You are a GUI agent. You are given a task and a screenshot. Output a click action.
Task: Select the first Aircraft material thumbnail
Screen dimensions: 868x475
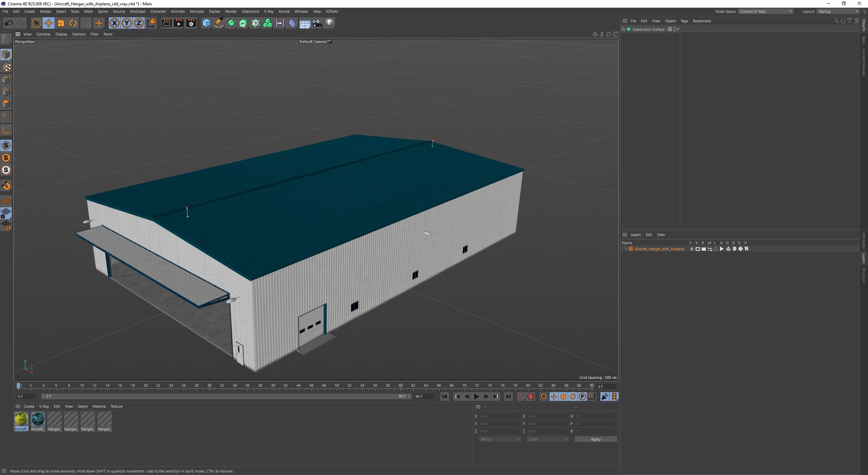tap(21, 422)
